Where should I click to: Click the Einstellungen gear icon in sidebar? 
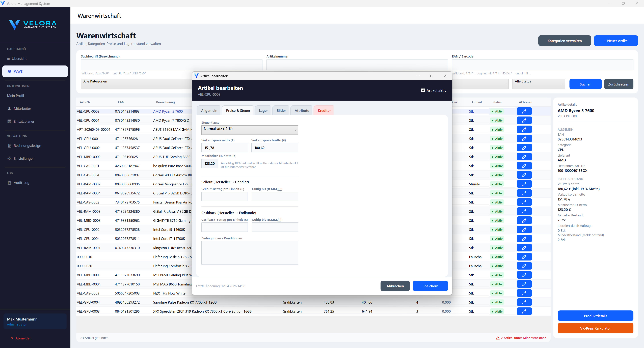(10, 158)
